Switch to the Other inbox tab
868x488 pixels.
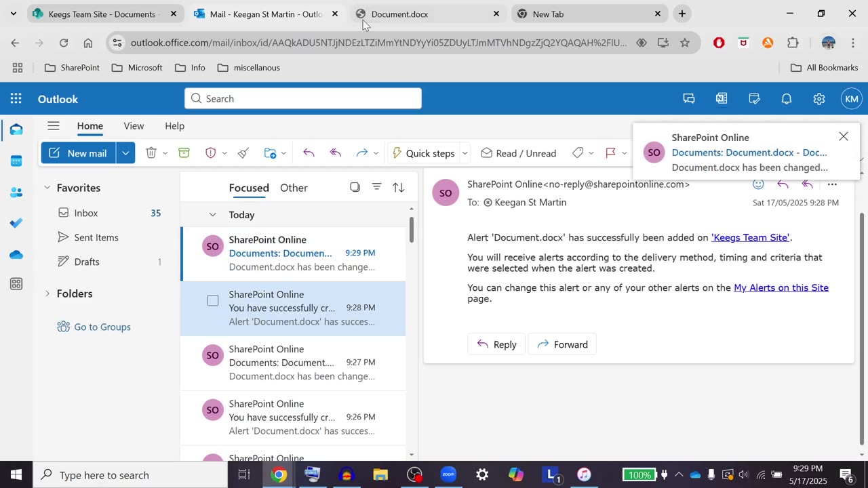(x=294, y=188)
